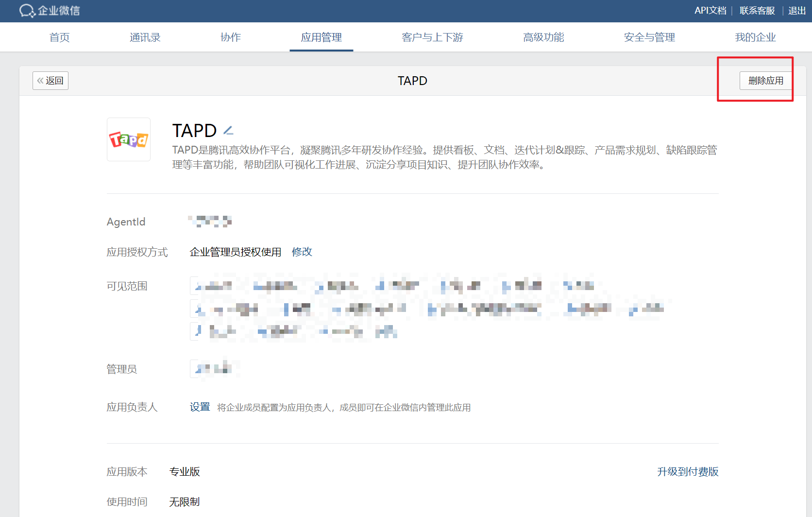Click the Tapd application logo thumbnail
Screen dimensions: 812x517
(x=129, y=139)
